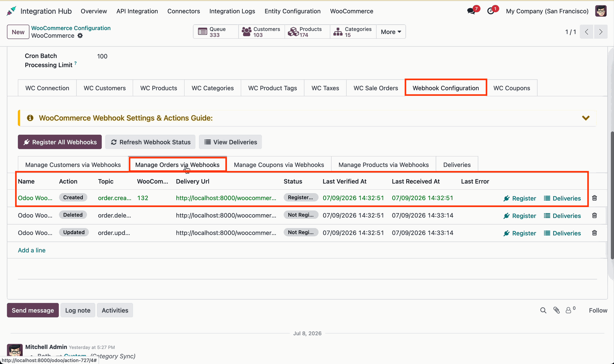Go to previous record arrow

point(586,32)
